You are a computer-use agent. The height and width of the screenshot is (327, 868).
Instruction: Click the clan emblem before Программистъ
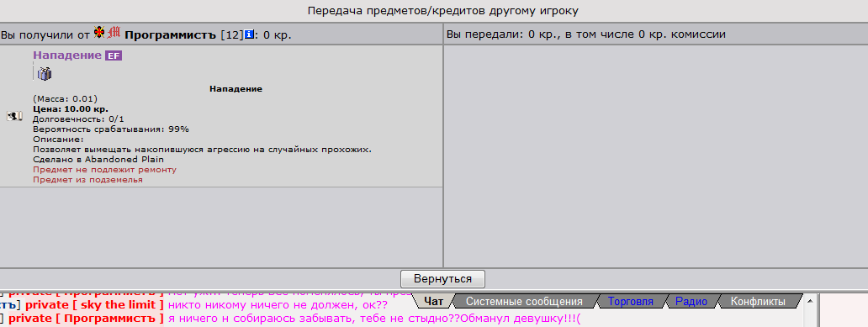click(99, 33)
